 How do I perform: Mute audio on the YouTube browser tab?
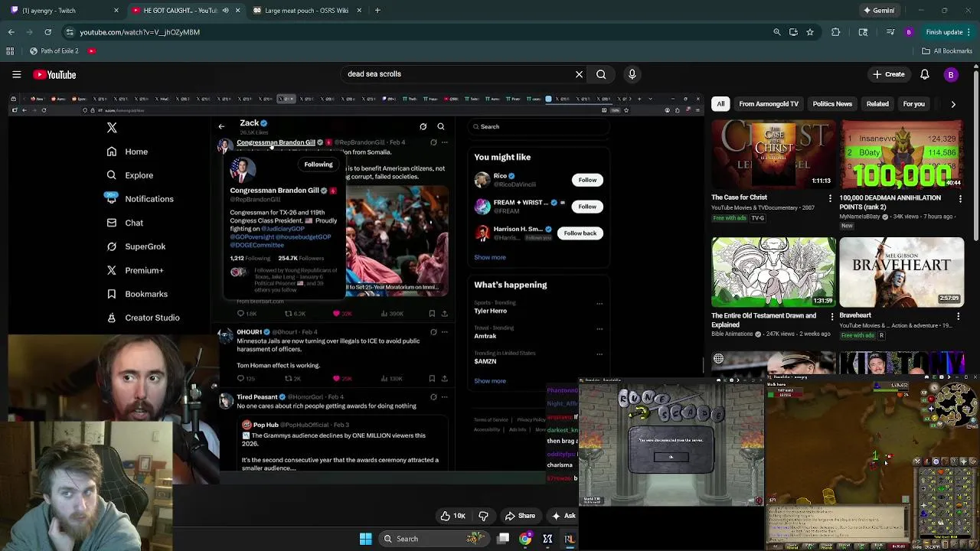tap(225, 11)
